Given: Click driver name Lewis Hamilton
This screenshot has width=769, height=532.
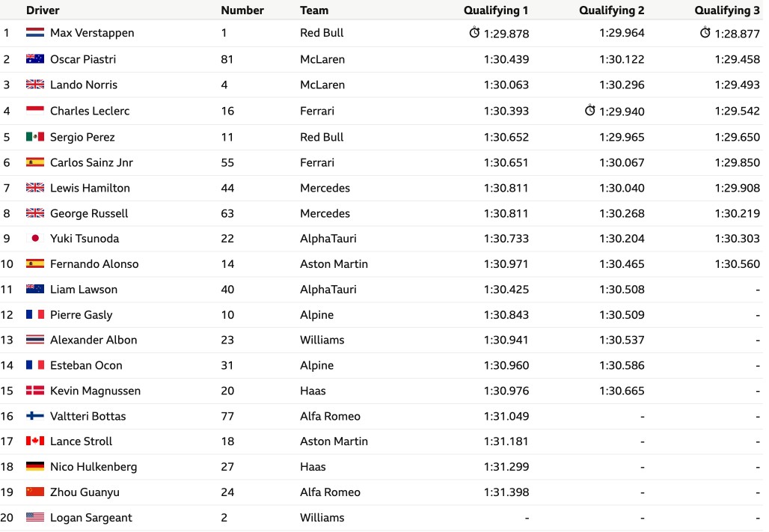Looking at the screenshot, I should (x=90, y=188).
